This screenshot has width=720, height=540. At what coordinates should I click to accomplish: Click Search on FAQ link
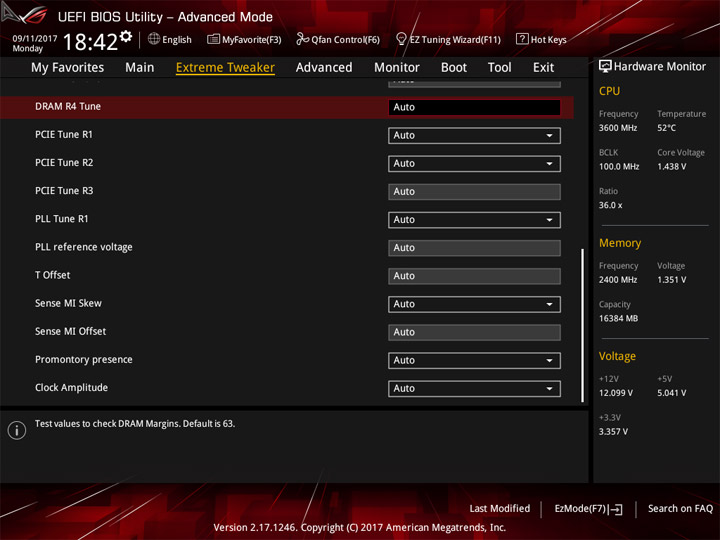pos(680,509)
